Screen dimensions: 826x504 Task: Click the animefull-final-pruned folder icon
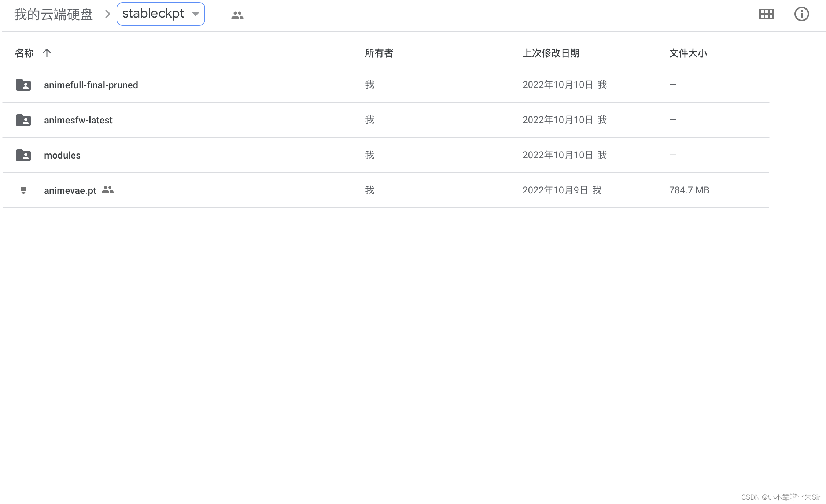pyautogui.click(x=23, y=85)
